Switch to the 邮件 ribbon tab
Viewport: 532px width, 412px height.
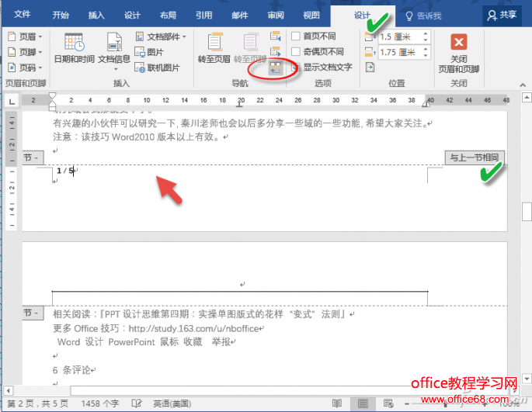coord(240,16)
